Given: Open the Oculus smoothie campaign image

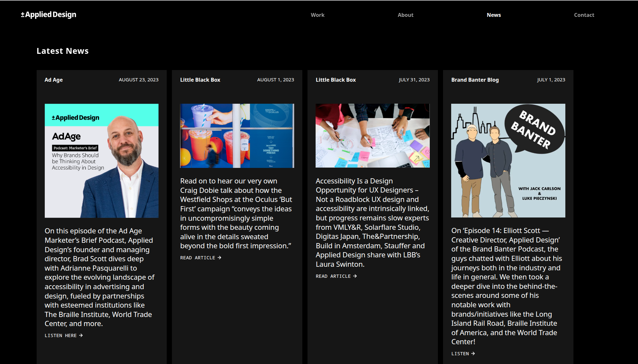Looking at the screenshot, I should pyautogui.click(x=237, y=136).
